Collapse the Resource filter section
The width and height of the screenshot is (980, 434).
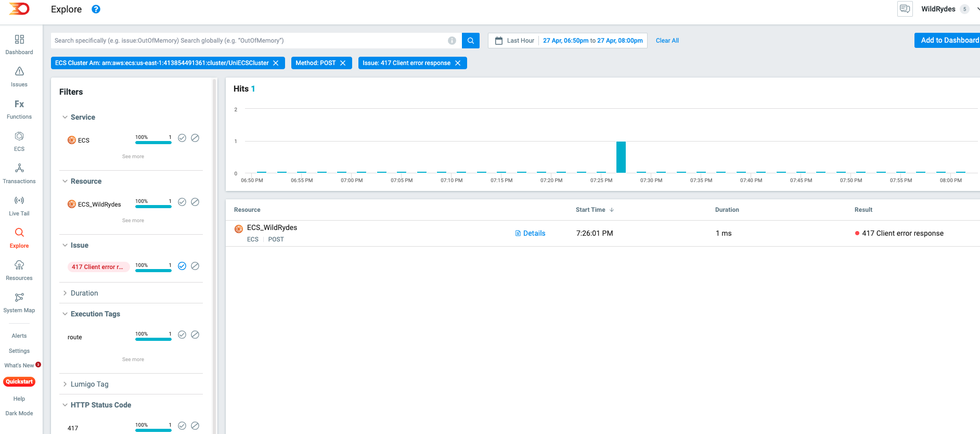coord(65,181)
